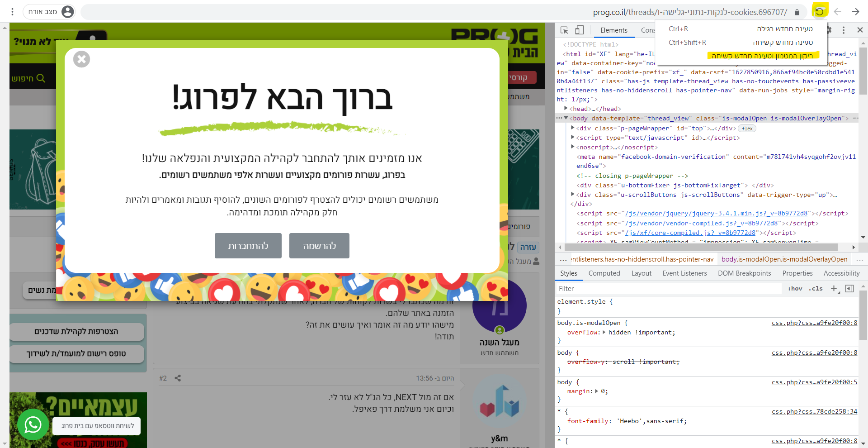The image size is (868, 448).
Task: Toggle the DevTools device toolbar icon
Action: point(580,30)
